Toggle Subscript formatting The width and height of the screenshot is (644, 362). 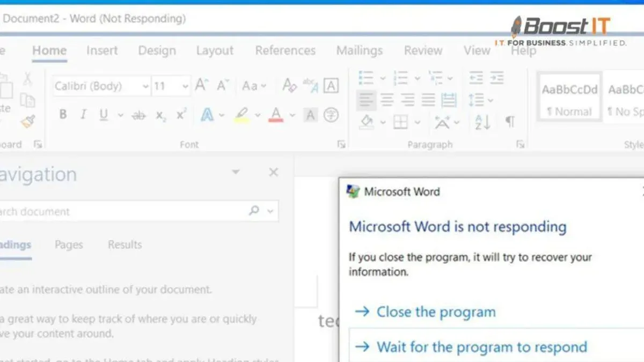pyautogui.click(x=160, y=115)
